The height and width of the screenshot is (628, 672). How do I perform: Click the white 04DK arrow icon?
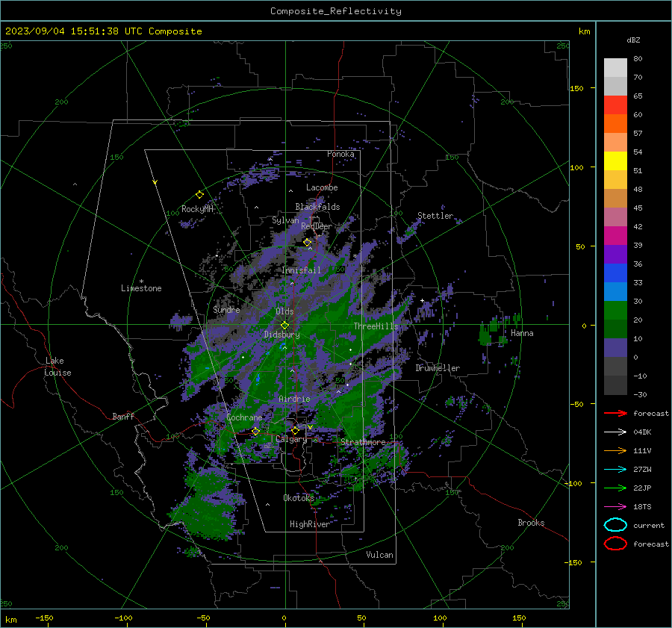(x=615, y=432)
